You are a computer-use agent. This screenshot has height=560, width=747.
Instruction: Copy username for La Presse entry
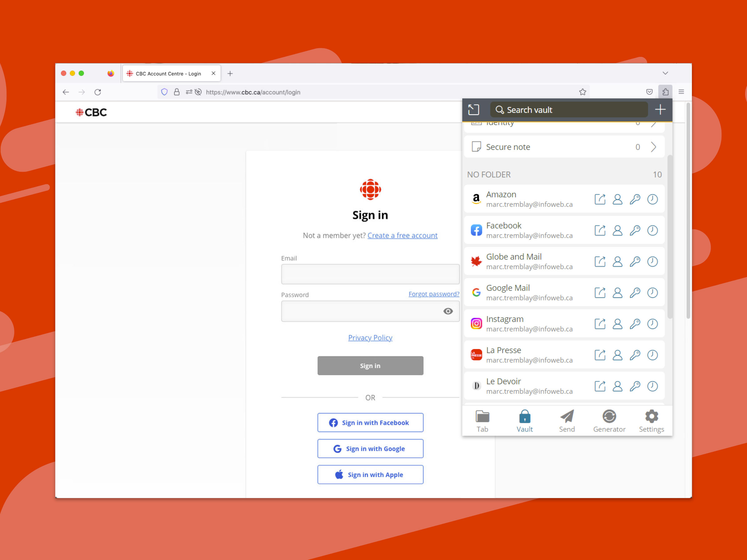click(617, 355)
